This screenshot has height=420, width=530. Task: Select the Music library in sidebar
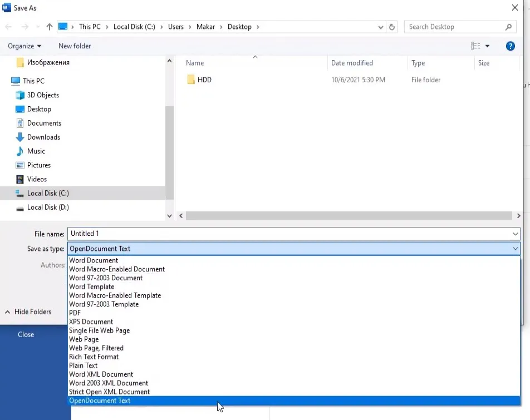[36, 151]
